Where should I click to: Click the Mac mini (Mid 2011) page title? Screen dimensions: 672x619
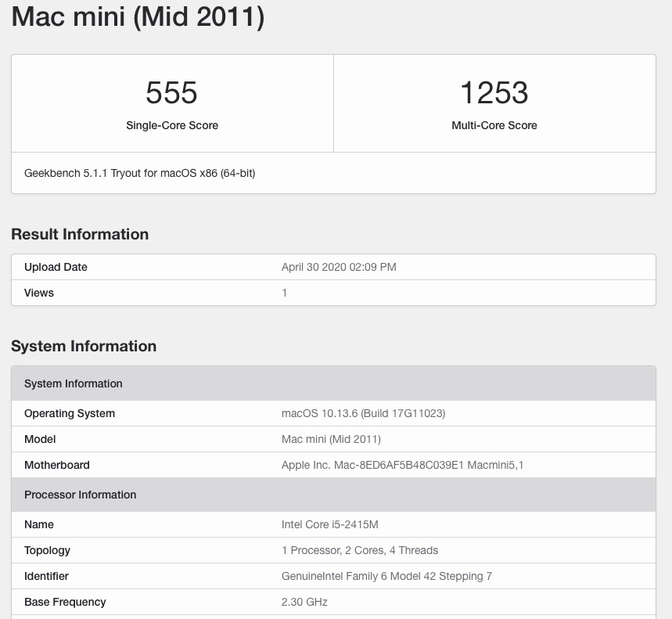(x=138, y=16)
